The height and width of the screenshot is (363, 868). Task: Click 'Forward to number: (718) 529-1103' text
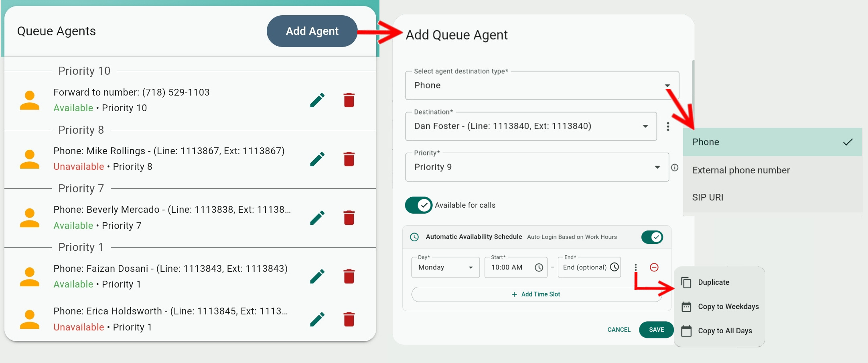(132, 92)
